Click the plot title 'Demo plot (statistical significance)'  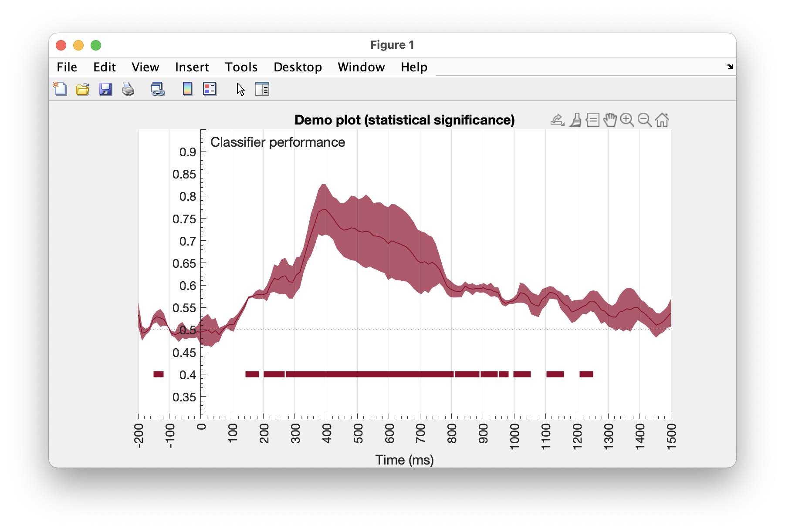(x=405, y=120)
